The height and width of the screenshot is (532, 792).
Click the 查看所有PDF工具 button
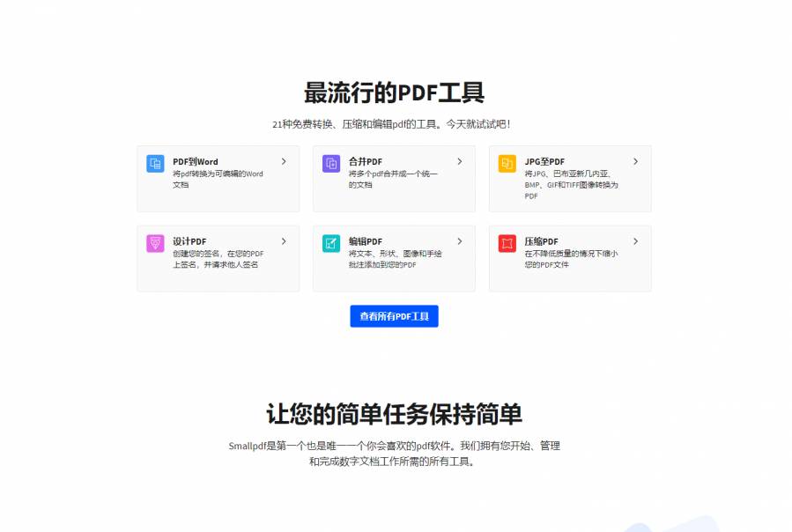coord(394,316)
